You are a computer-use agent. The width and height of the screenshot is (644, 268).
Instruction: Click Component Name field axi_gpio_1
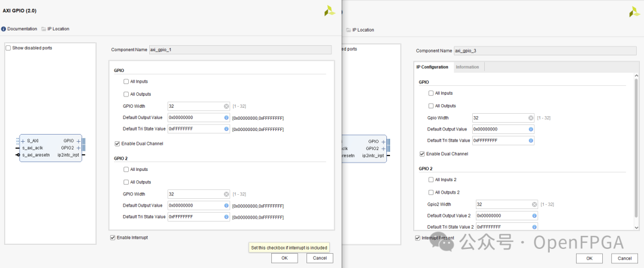click(240, 49)
